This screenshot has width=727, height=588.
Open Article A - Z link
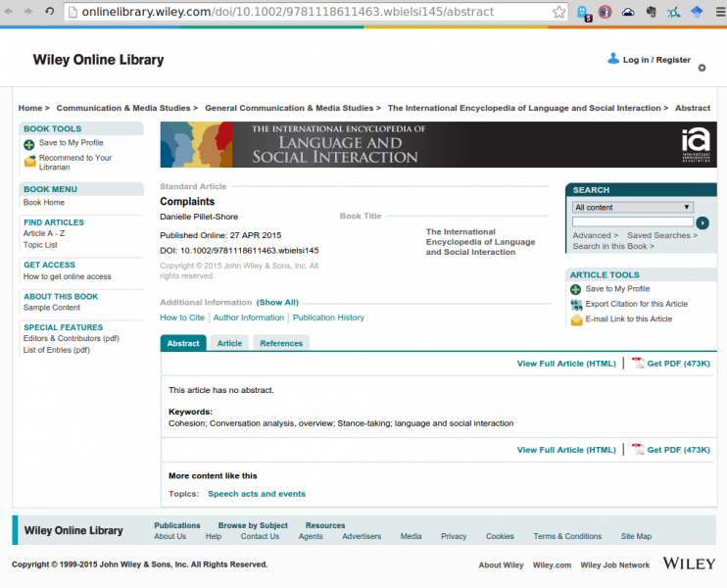point(44,233)
